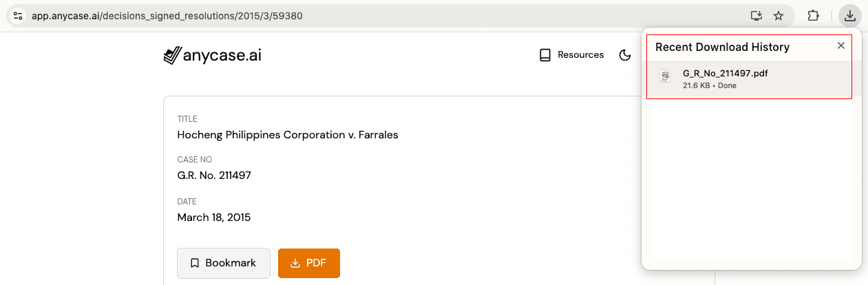Bookmark this tab with the star icon
The height and width of the screenshot is (285, 868).
[x=779, y=15]
